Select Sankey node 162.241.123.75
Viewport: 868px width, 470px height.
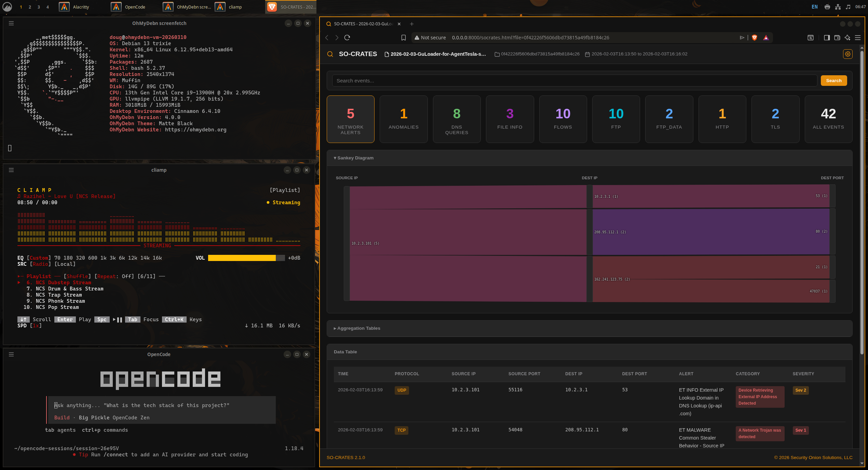coord(589,279)
